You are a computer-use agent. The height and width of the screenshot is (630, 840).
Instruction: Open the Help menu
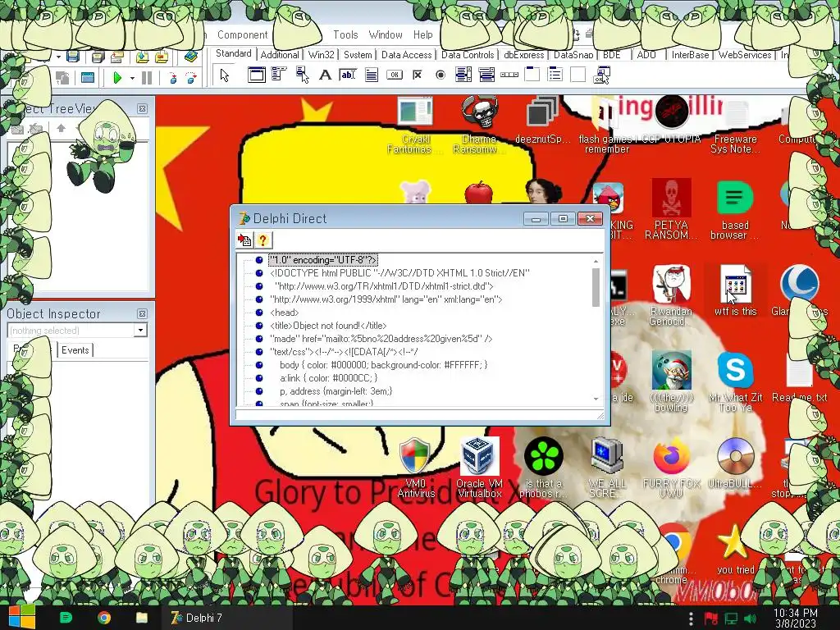click(x=422, y=34)
